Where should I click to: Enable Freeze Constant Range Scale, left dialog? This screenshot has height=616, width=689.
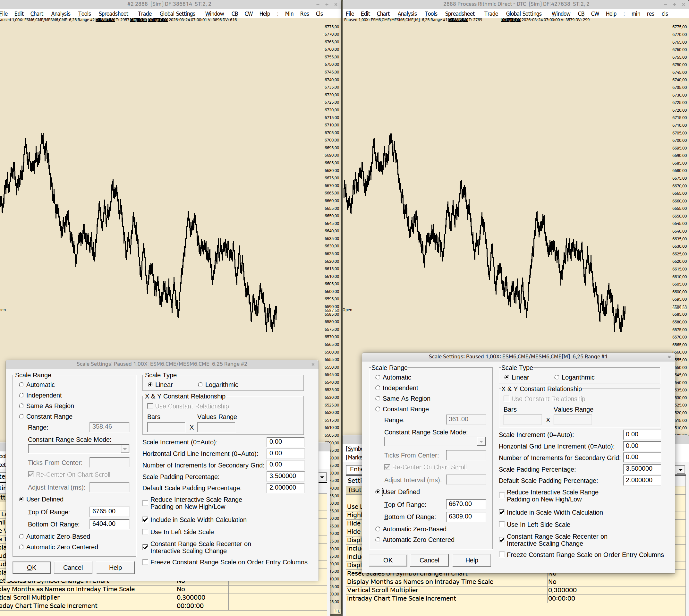pyautogui.click(x=145, y=562)
